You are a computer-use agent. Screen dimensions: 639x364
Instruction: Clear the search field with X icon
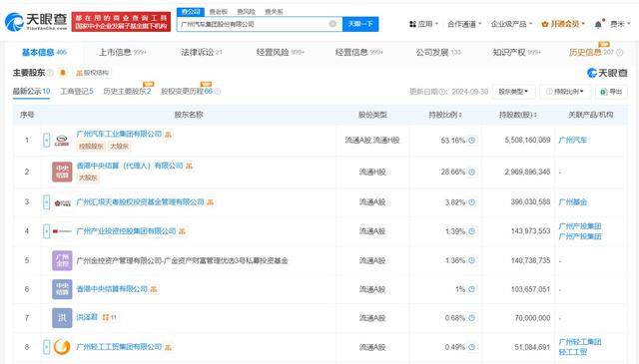pos(332,24)
